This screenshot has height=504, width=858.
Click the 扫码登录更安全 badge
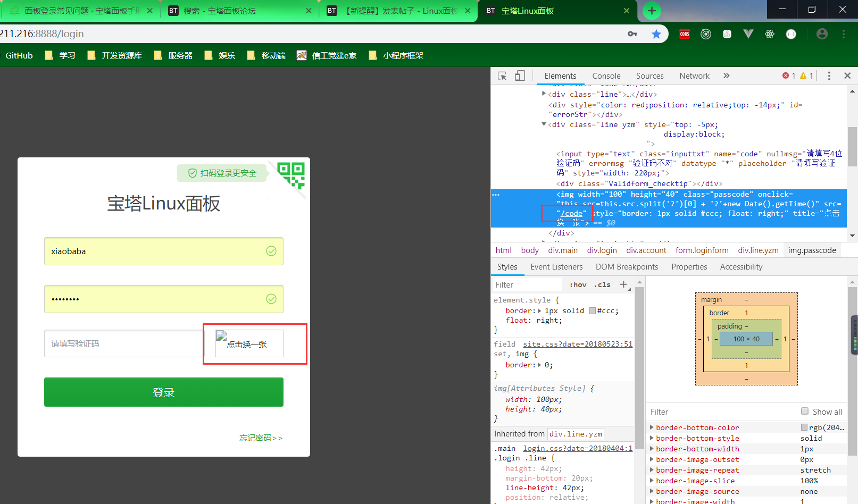tap(222, 173)
